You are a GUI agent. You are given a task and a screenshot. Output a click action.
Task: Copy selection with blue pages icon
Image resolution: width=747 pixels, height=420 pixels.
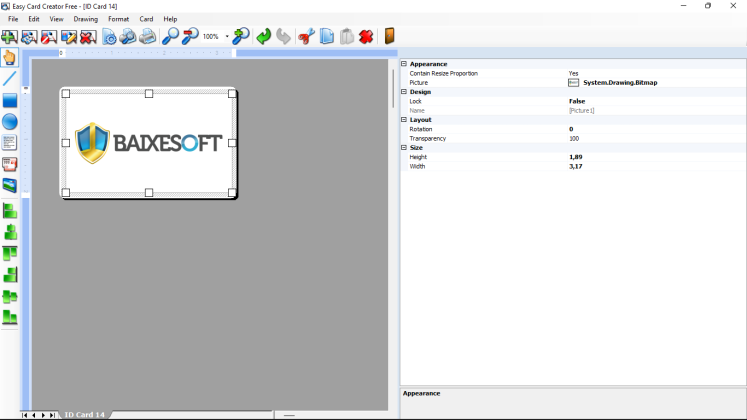327,37
